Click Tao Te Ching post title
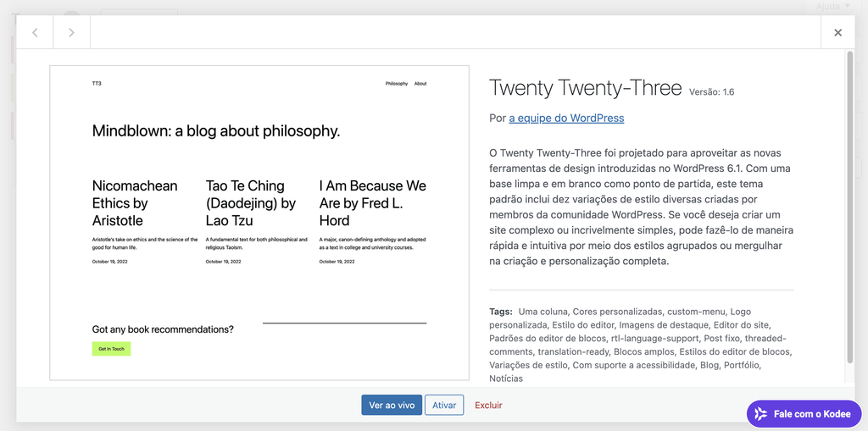 point(251,203)
